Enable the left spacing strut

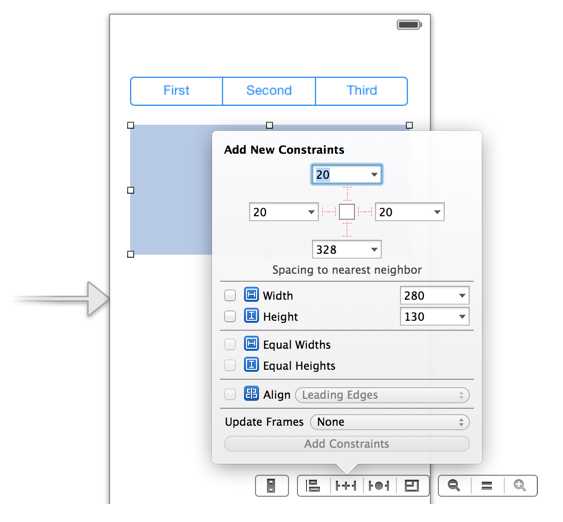click(x=329, y=212)
